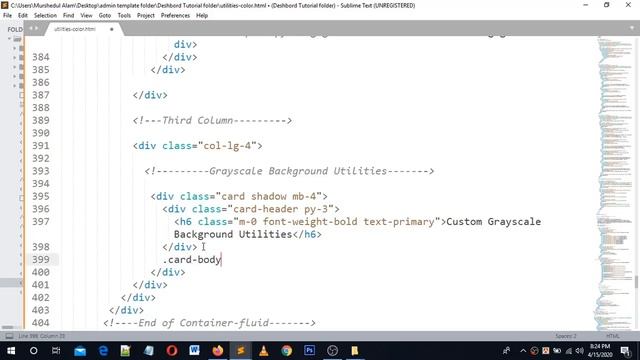Open VLC media player from taskbar
Screen dimensions: 640x360
click(264, 351)
